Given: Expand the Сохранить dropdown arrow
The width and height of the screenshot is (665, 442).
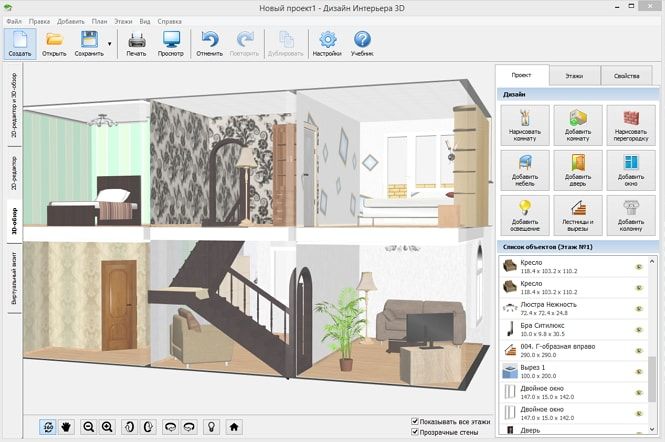Looking at the screenshot, I should pos(110,44).
